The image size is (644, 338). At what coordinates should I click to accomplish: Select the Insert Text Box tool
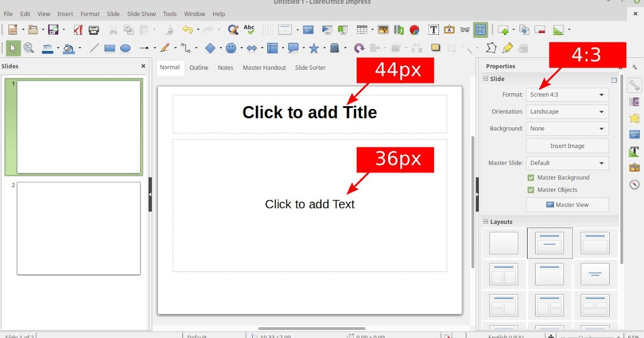pos(433,30)
